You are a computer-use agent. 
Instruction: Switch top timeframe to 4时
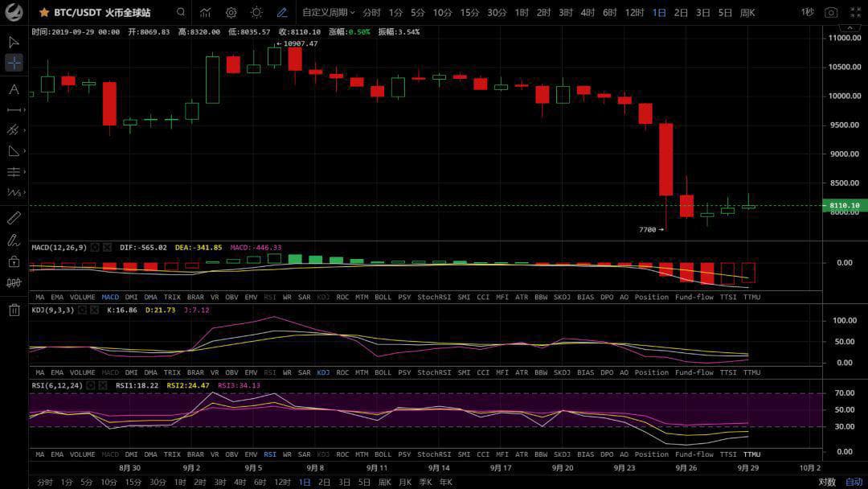pyautogui.click(x=588, y=13)
